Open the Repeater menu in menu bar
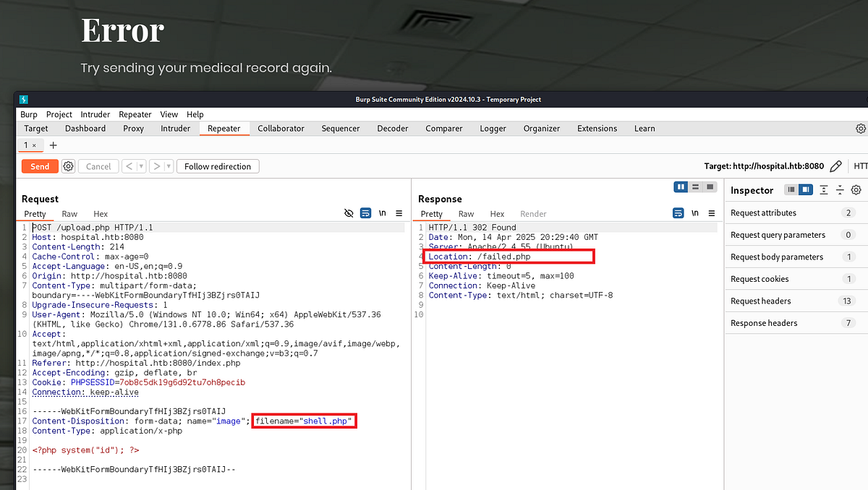This screenshot has height=490, width=868. pos(135,114)
